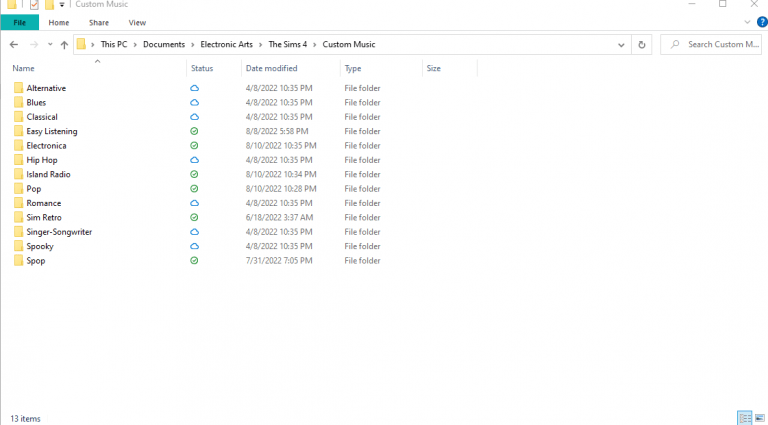Image resolution: width=768 pixels, height=425 pixels.
Task: Select the Singer-Songwriter folder
Action: (59, 232)
